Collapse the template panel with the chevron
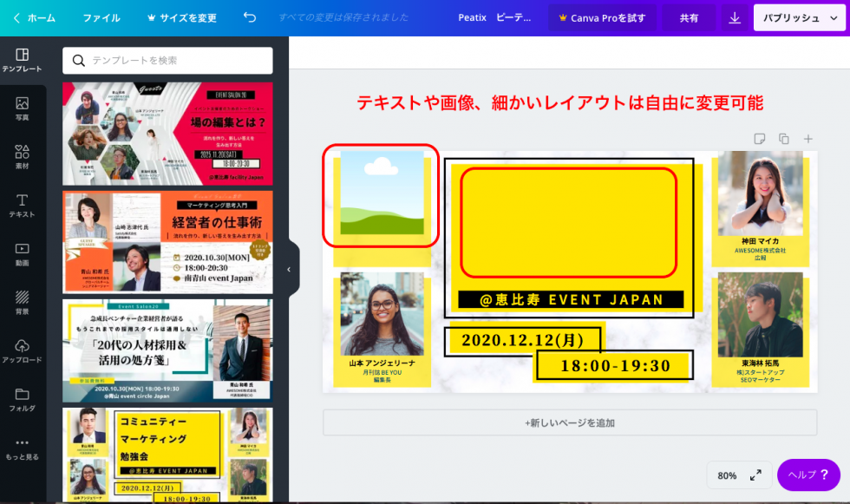The height and width of the screenshot is (504, 850). point(289,269)
